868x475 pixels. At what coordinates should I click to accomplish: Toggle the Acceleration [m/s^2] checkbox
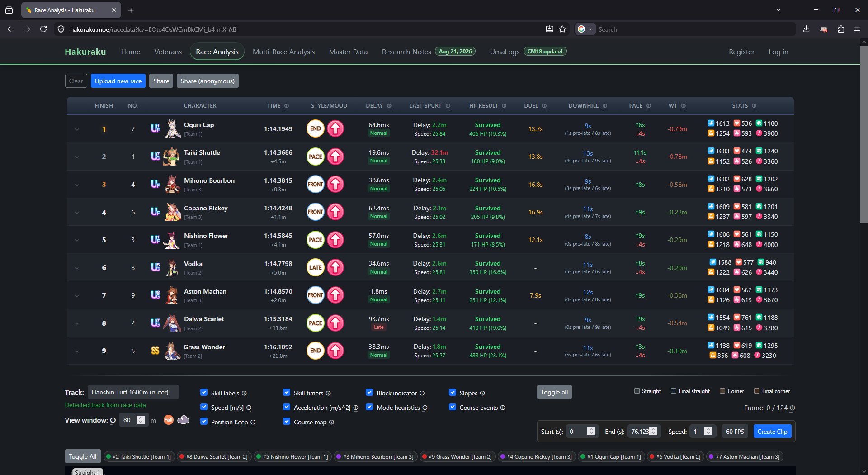287,407
